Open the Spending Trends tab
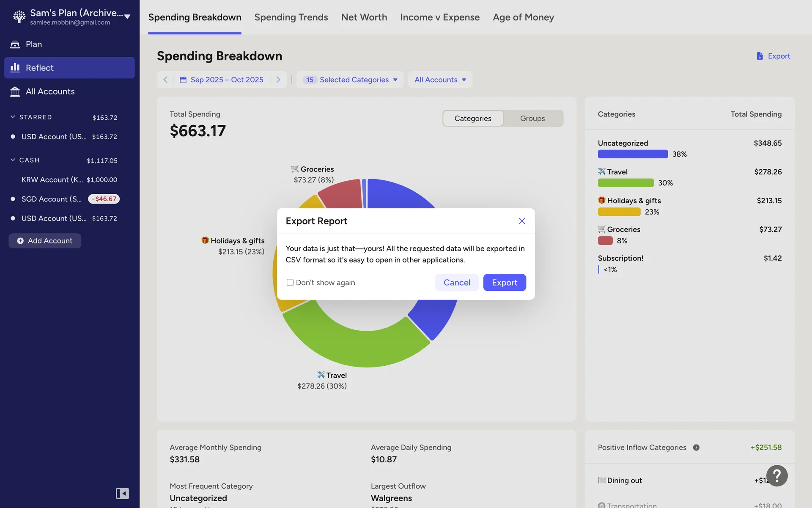The image size is (812, 508). tap(291, 17)
